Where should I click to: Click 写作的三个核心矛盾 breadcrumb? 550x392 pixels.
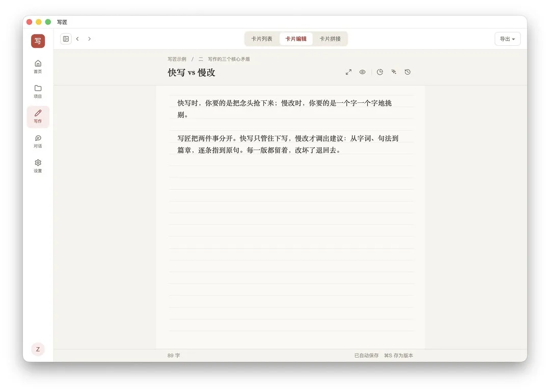[x=229, y=59]
